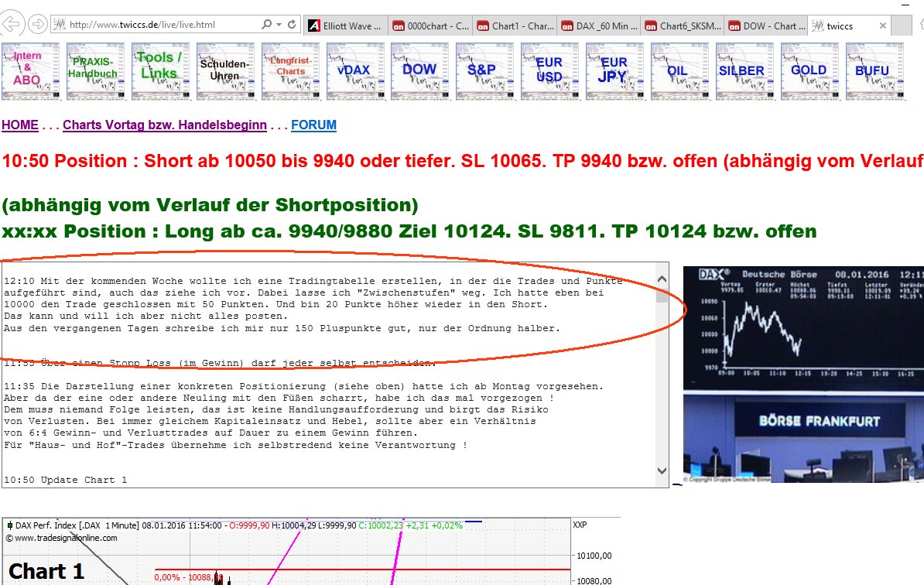
Task: Open the EUR USD chart thumbnail
Action: [549, 71]
